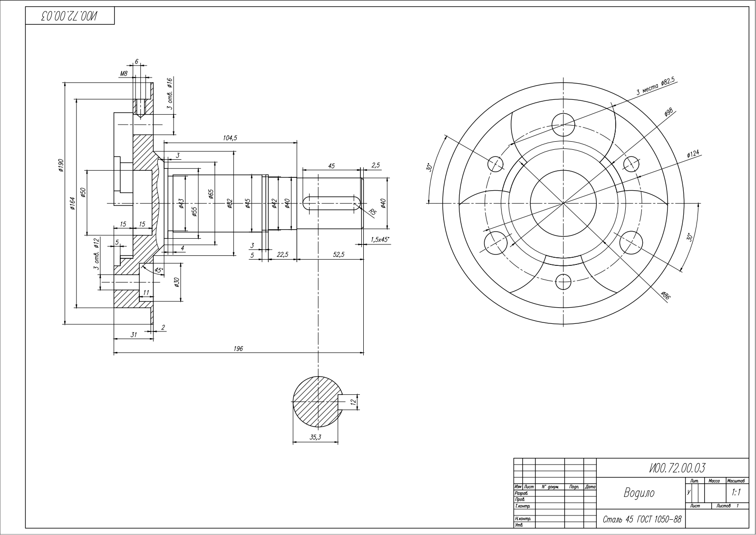Select the R5 radius label on keyway
The height and width of the screenshot is (535, 756).
(x=372, y=212)
